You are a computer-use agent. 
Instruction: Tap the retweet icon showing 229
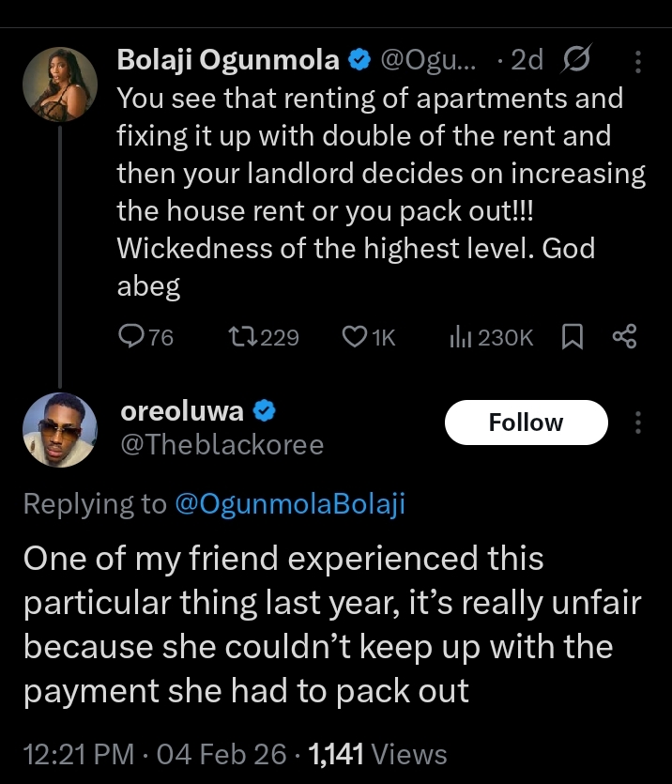pos(239,336)
